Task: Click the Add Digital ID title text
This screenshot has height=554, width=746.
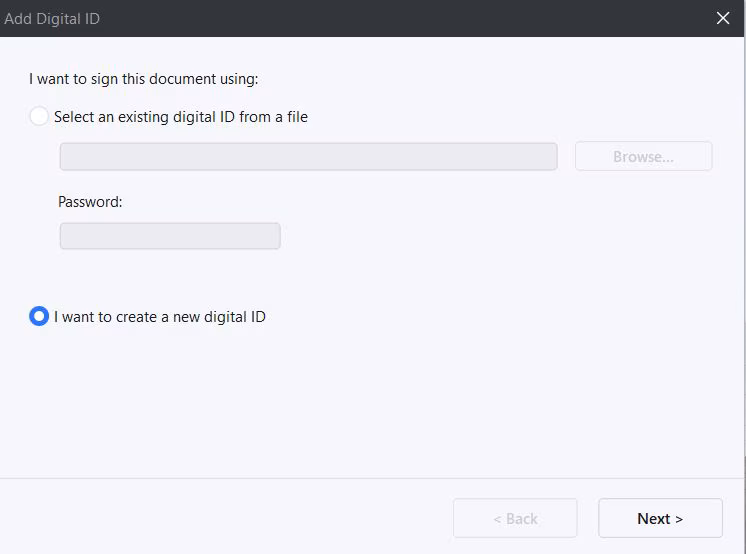Action: (52, 18)
